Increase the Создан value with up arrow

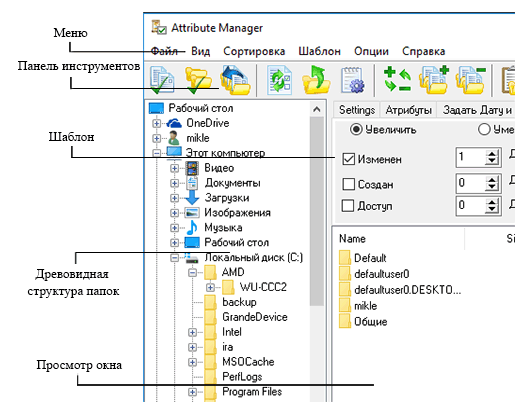(x=492, y=179)
